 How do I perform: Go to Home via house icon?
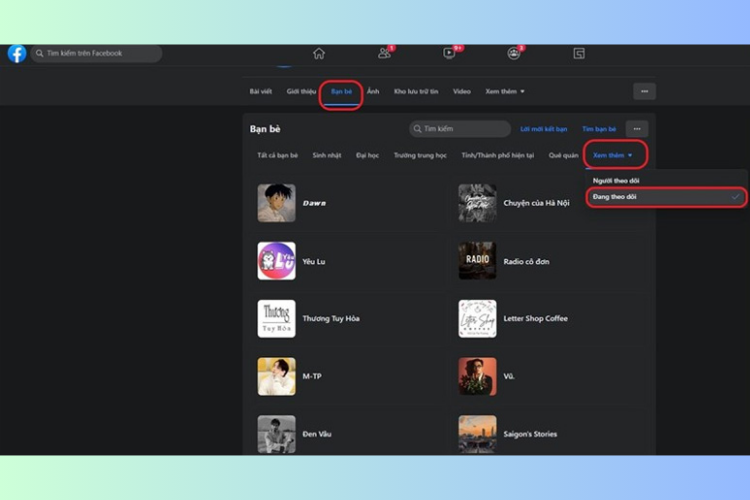click(x=319, y=54)
